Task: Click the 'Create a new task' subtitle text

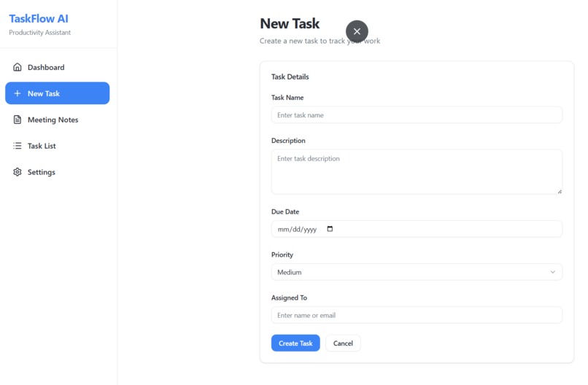Action: [320, 41]
